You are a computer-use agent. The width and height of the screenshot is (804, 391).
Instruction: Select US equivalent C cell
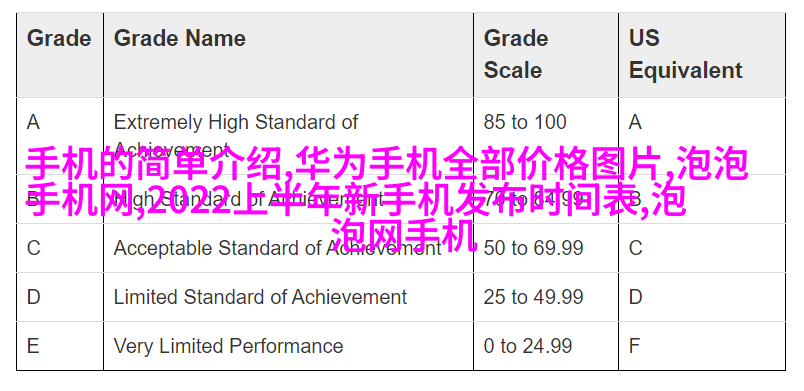coord(702,248)
